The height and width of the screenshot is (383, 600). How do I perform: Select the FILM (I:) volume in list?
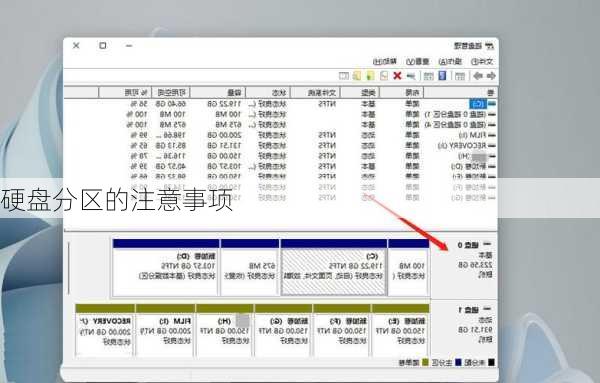pyautogui.click(x=280, y=135)
